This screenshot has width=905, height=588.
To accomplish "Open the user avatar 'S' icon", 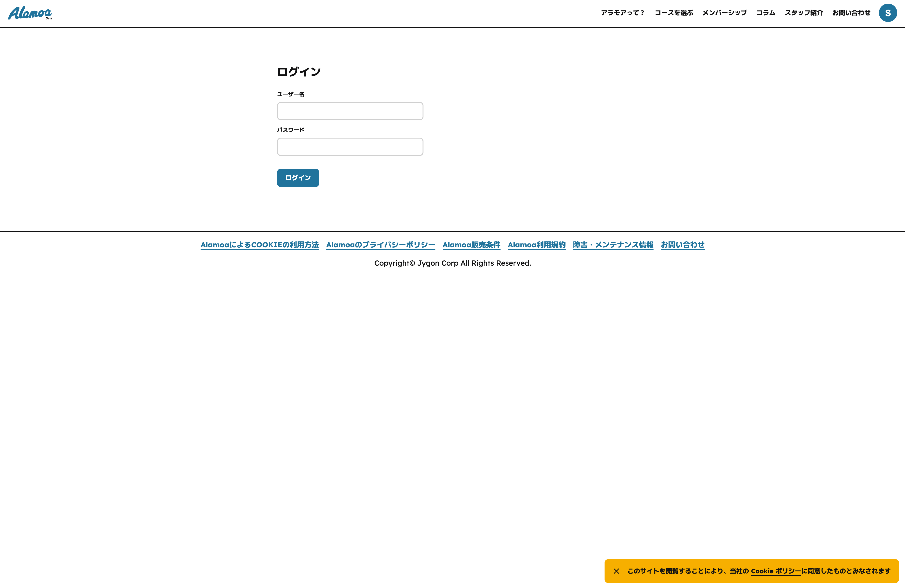I will pyautogui.click(x=888, y=13).
